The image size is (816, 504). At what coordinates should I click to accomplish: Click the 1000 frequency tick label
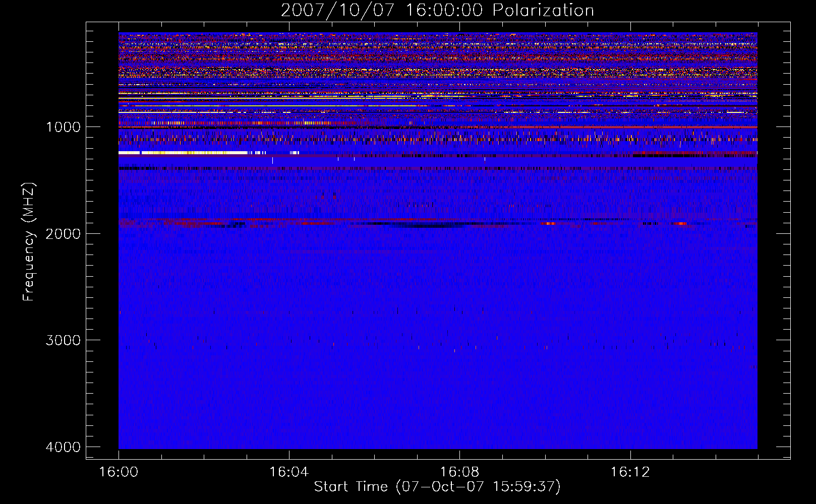pos(63,127)
